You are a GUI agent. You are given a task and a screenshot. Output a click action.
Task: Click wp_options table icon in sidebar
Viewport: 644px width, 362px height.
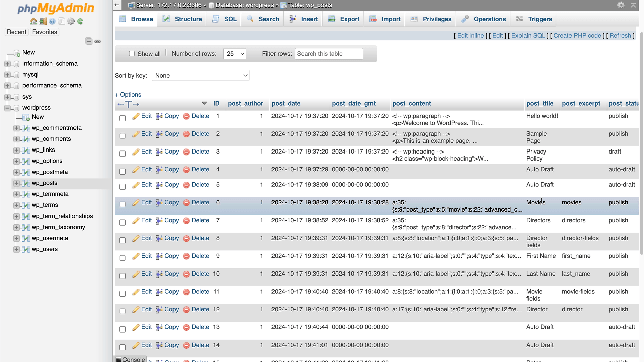26,161
